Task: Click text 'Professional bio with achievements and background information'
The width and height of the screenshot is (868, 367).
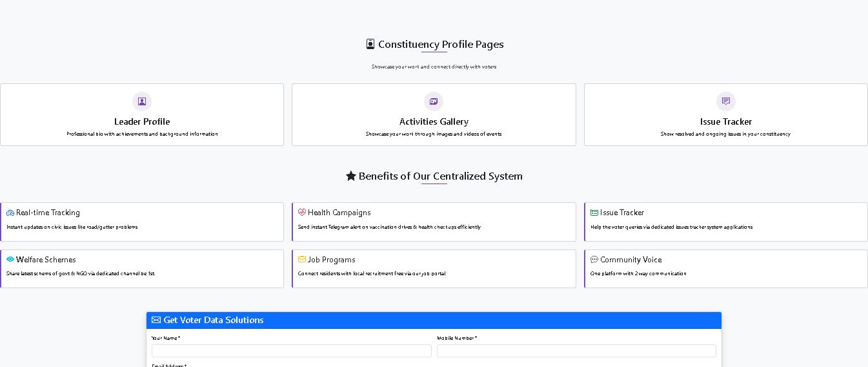Action: [x=142, y=134]
